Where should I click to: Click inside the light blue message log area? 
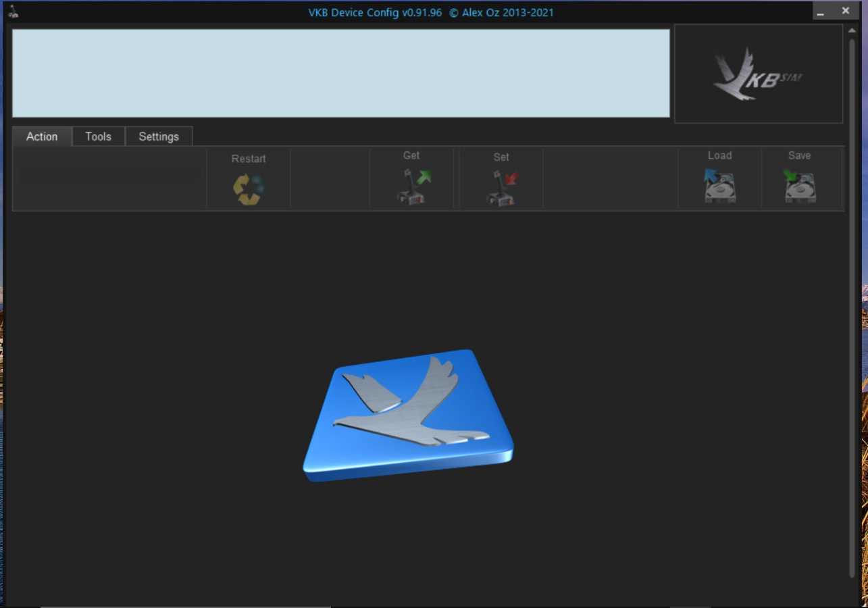pos(340,73)
